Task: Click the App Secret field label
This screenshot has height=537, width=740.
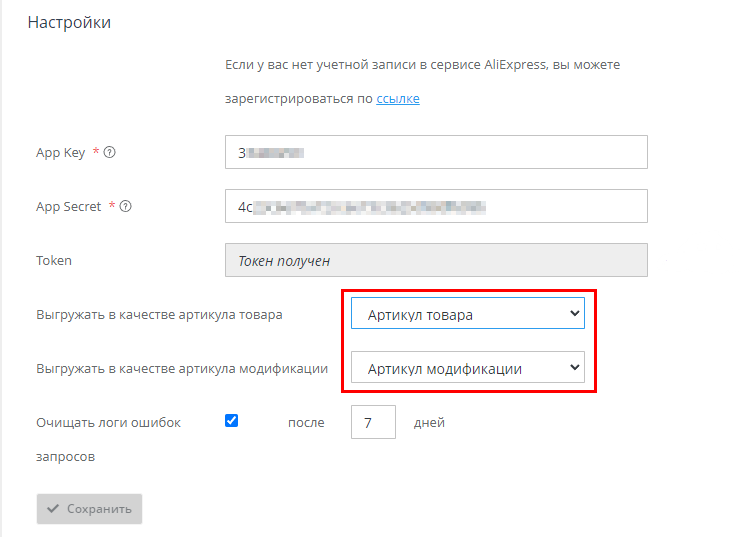Action: [x=69, y=207]
